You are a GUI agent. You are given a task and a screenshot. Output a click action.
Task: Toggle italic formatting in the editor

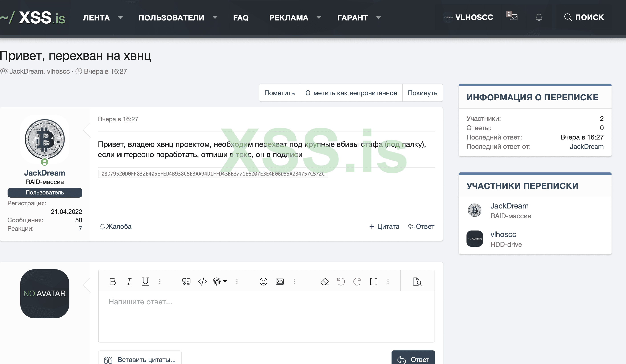[x=129, y=281]
